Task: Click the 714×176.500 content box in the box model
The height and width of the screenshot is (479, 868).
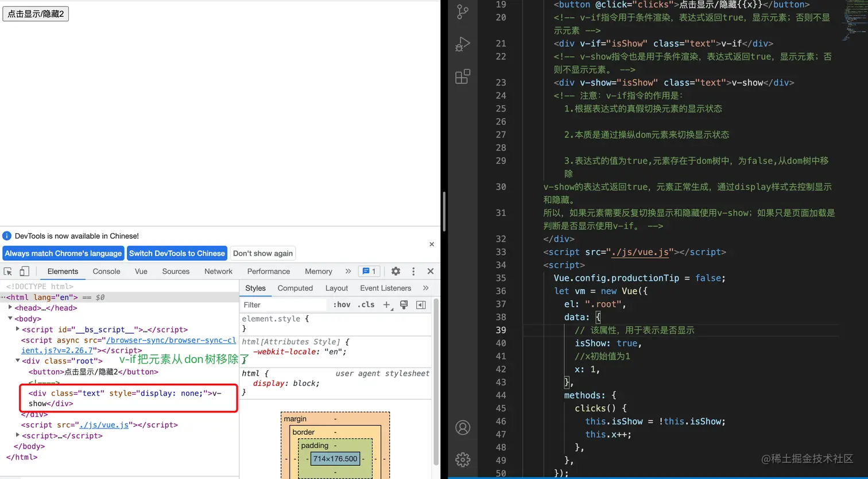Action: point(335,459)
